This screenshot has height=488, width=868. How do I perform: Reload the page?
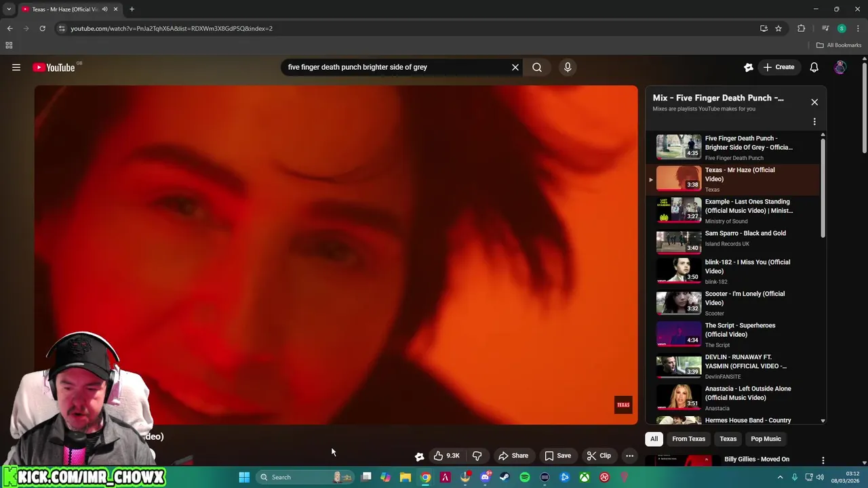(42, 28)
